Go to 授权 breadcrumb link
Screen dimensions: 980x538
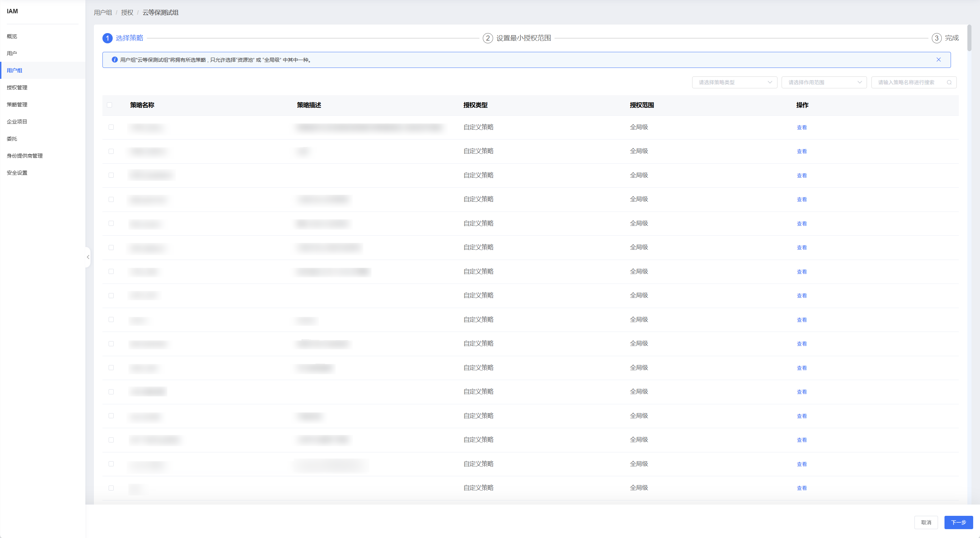[127, 13]
